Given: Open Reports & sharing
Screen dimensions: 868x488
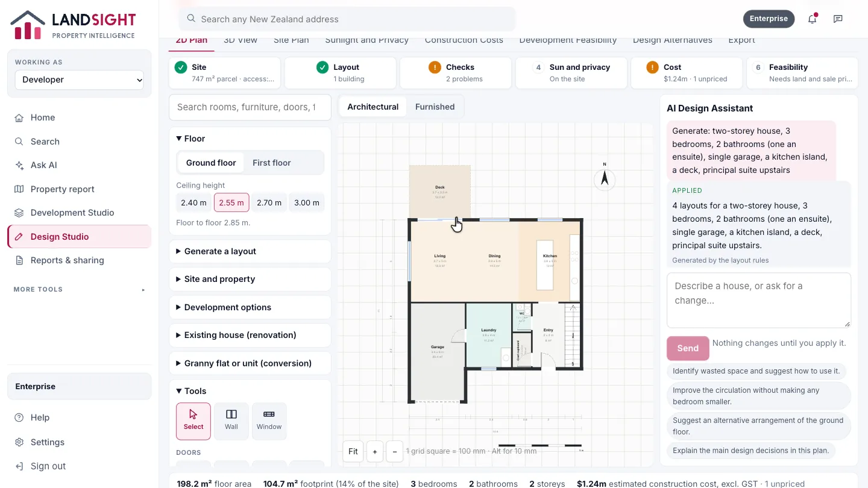Looking at the screenshot, I should click(x=79, y=260).
